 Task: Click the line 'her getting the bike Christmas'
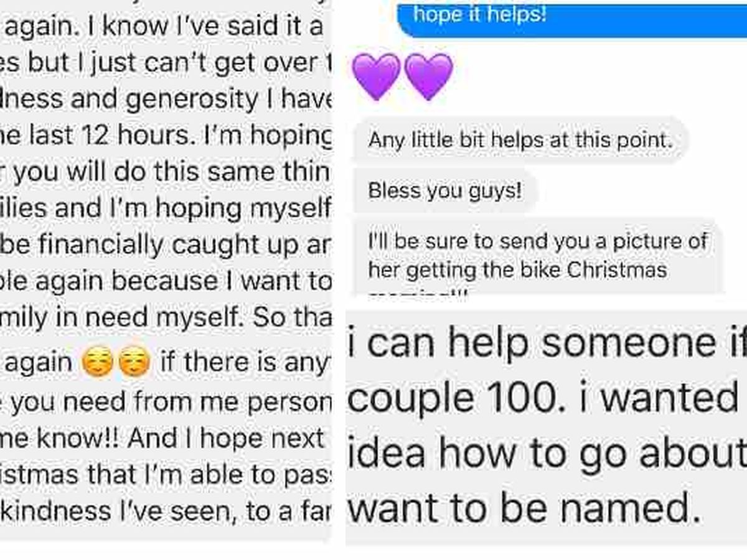[517, 270]
